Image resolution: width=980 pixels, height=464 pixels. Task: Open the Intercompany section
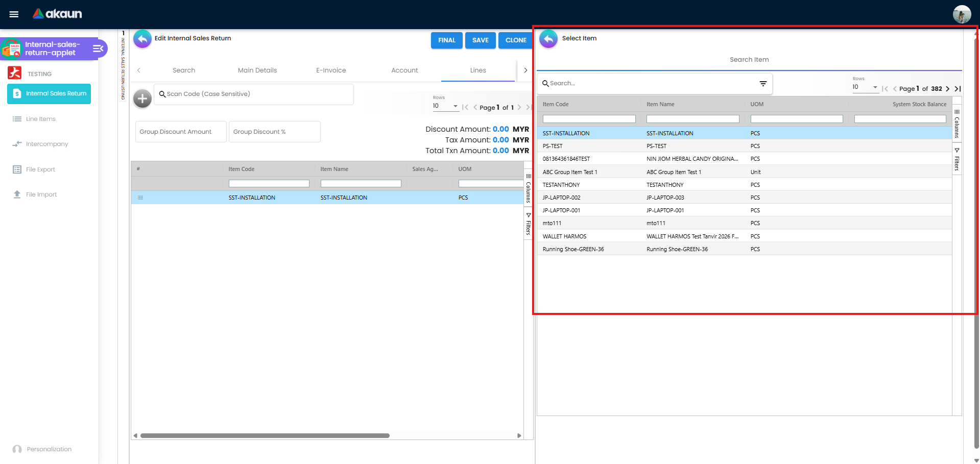point(46,144)
